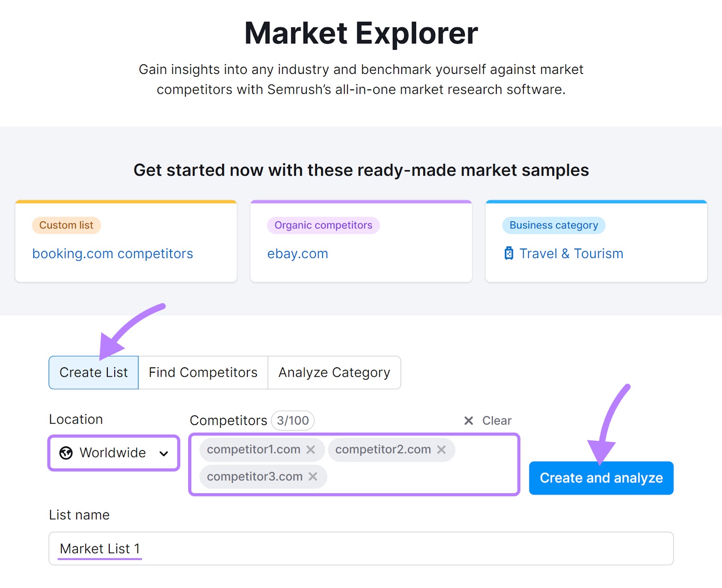Image resolution: width=722 pixels, height=588 pixels.
Task: Select the Analyze Category tab
Action: click(334, 372)
